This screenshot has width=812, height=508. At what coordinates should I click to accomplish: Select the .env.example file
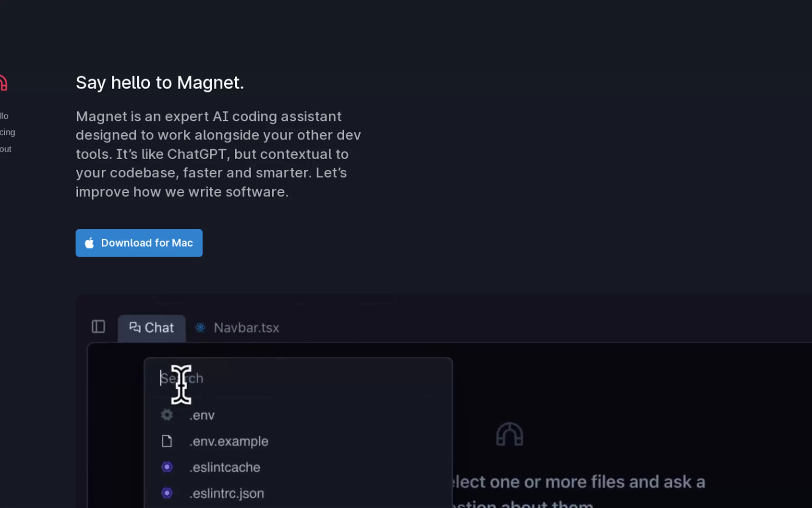tap(229, 441)
